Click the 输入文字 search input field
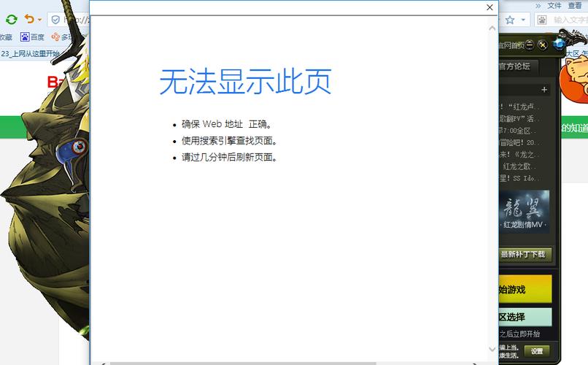 pos(570,20)
